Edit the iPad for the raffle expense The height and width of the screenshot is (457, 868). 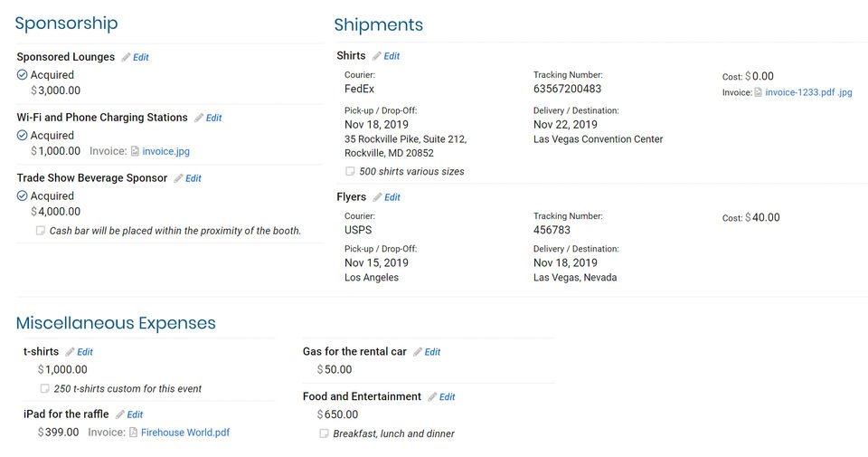pyautogui.click(x=135, y=414)
